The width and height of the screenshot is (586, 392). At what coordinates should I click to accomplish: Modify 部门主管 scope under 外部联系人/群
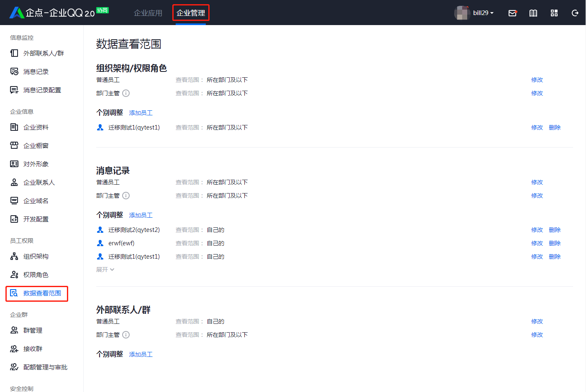[x=537, y=335]
